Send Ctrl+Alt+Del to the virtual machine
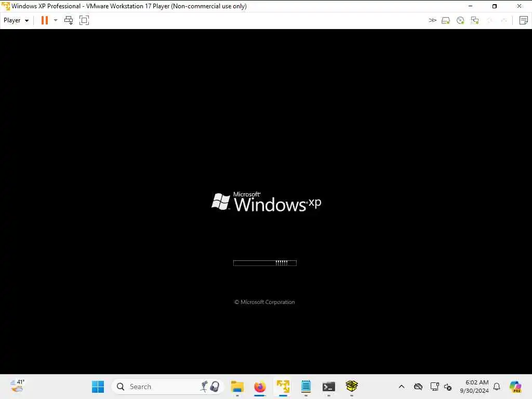Viewport: 532px width, 399px height. click(x=69, y=20)
